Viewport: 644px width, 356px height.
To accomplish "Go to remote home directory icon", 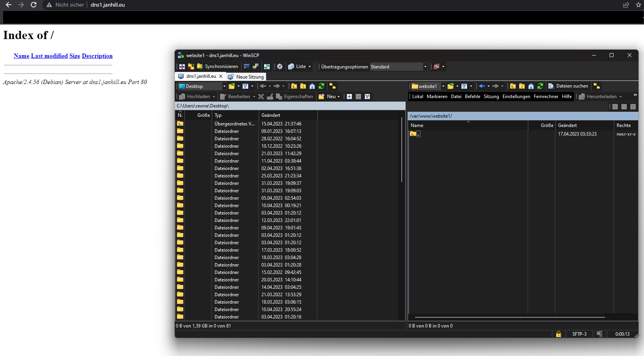I will click(x=531, y=86).
